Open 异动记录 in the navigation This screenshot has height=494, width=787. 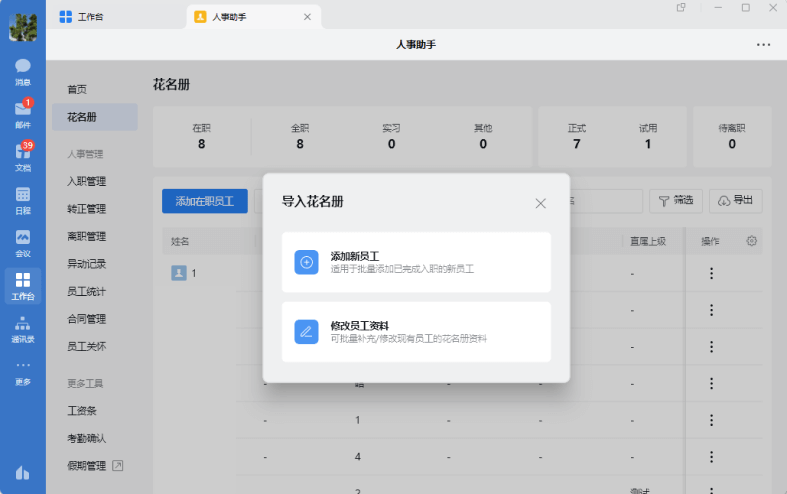point(86,264)
